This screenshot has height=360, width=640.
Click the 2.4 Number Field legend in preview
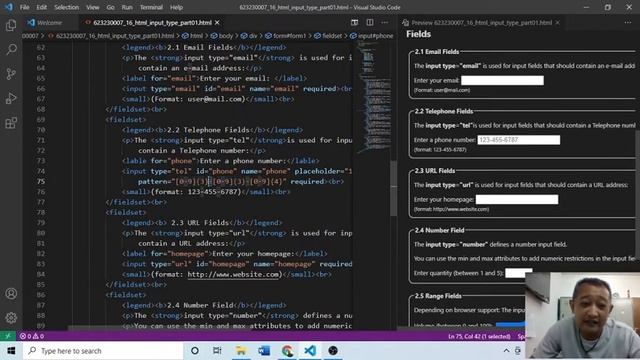click(x=439, y=230)
